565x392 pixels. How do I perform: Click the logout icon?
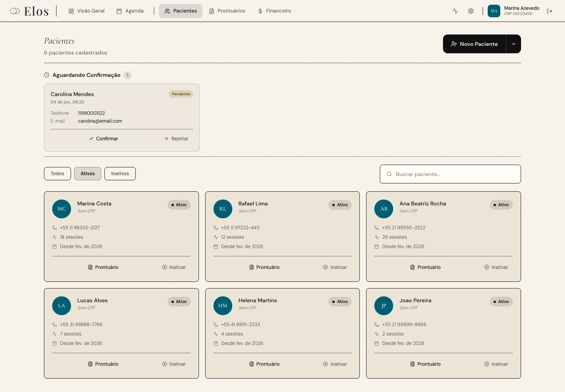pos(549,11)
